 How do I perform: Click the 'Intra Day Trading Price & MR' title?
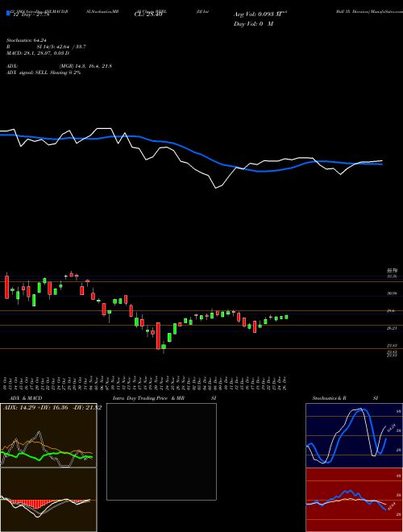[x=148, y=398]
